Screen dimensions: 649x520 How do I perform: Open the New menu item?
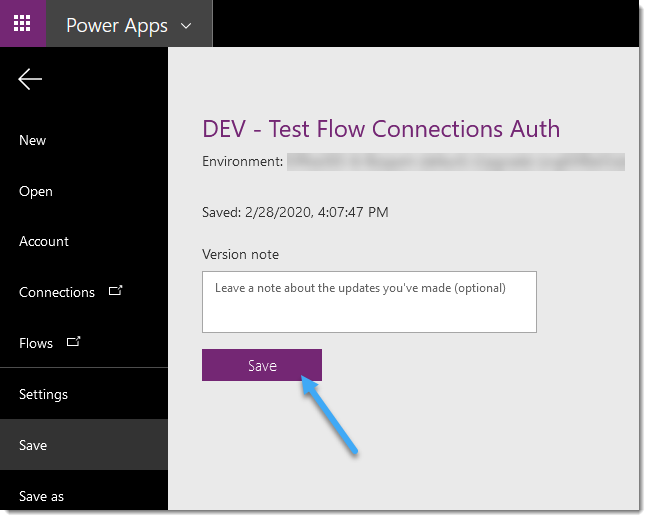pyautogui.click(x=32, y=140)
